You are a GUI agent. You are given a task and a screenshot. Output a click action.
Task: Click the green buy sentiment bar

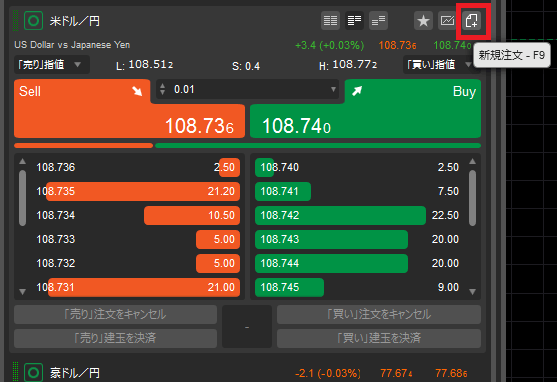point(318,145)
